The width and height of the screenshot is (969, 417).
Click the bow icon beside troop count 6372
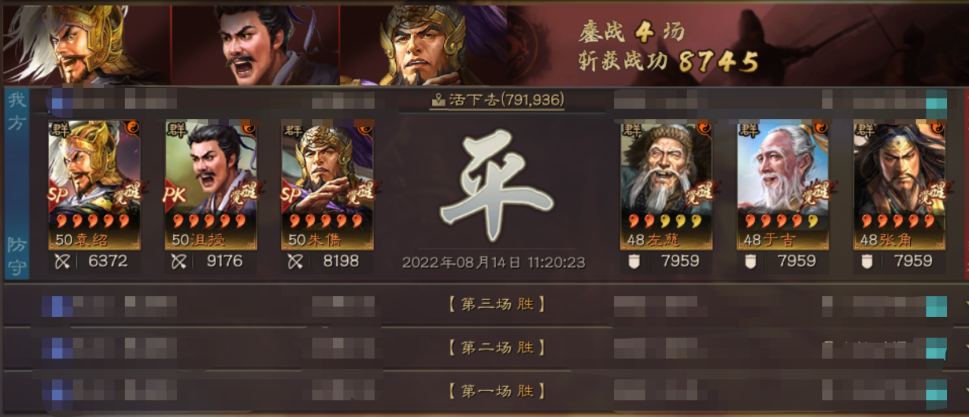[x=62, y=261]
